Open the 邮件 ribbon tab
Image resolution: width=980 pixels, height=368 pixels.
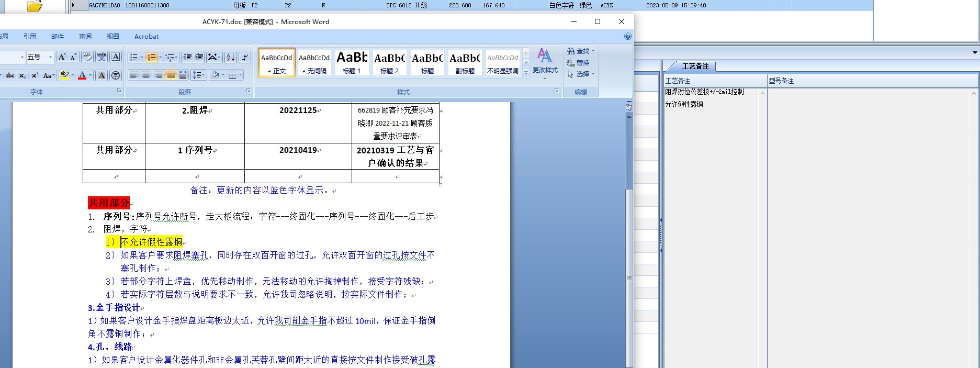tap(58, 36)
